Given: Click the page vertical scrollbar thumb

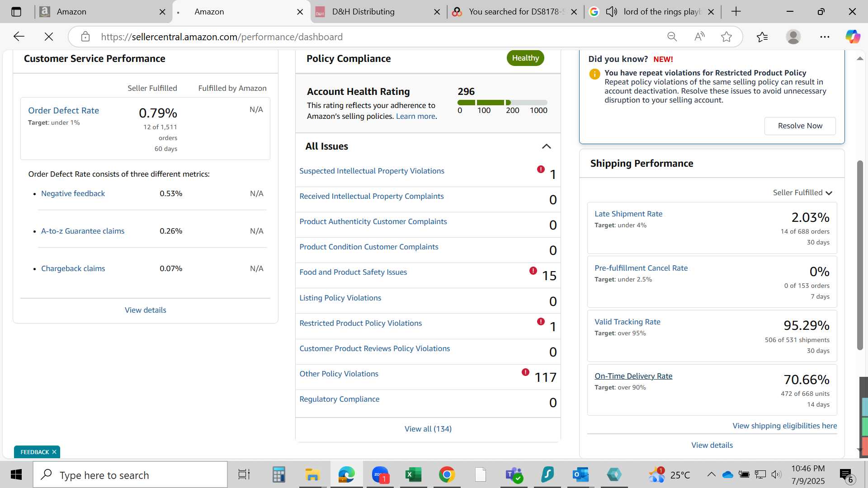Looking at the screenshot, I should pos(860,255).
